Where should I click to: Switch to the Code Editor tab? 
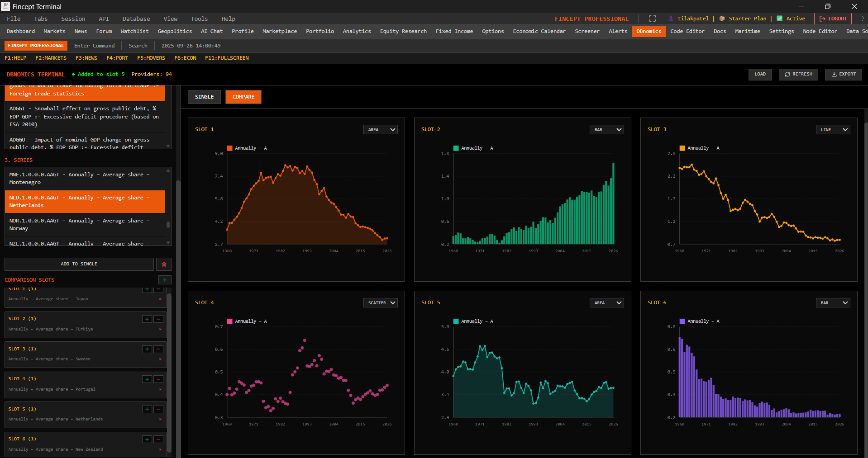pyautogui.click(x=687, y=31)
